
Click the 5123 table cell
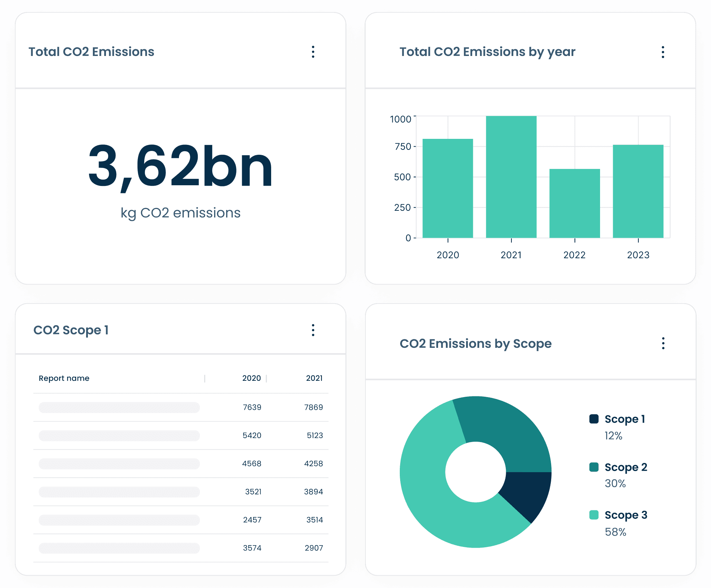coord(315,435)
